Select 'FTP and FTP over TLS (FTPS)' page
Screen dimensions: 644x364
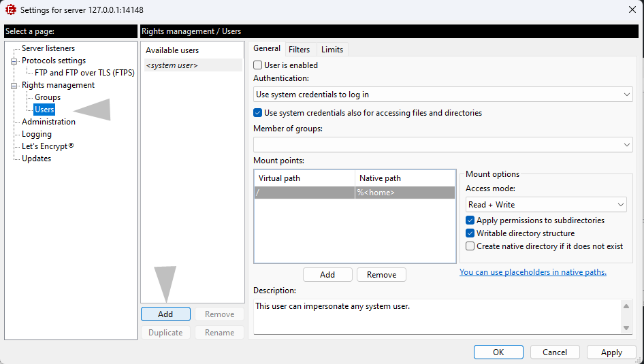click(84, 73)
